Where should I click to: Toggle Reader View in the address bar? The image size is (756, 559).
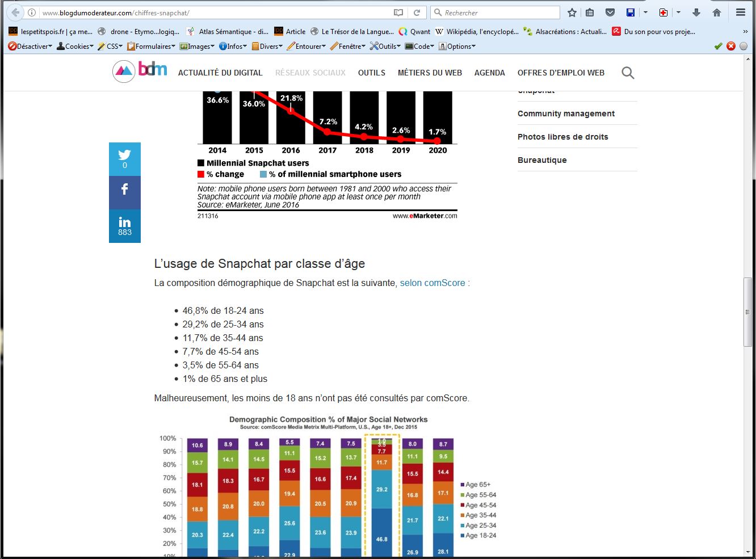pos(398,12)
